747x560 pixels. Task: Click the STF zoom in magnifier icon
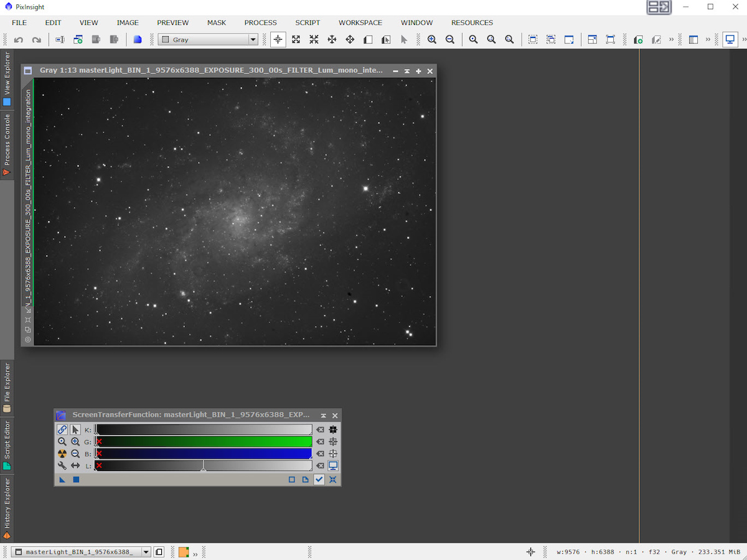click(x=75, y=441)
